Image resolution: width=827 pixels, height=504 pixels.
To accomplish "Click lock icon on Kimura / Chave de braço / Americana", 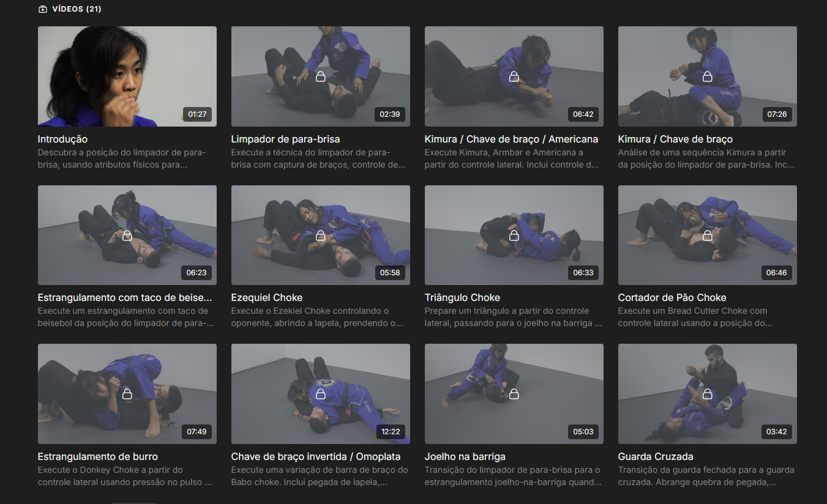I will click(514, 76).
